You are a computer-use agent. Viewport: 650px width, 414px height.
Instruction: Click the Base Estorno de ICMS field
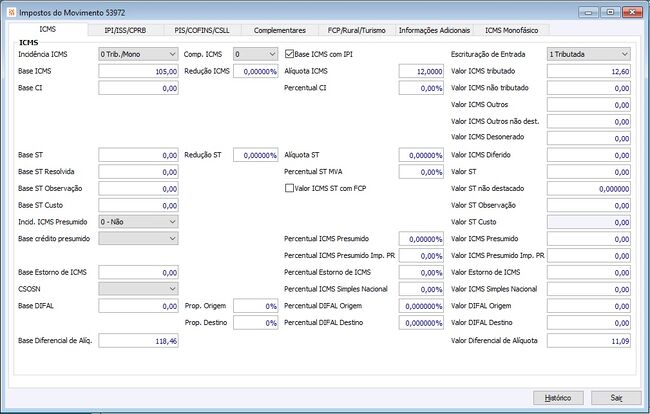(x=138, y=272)
